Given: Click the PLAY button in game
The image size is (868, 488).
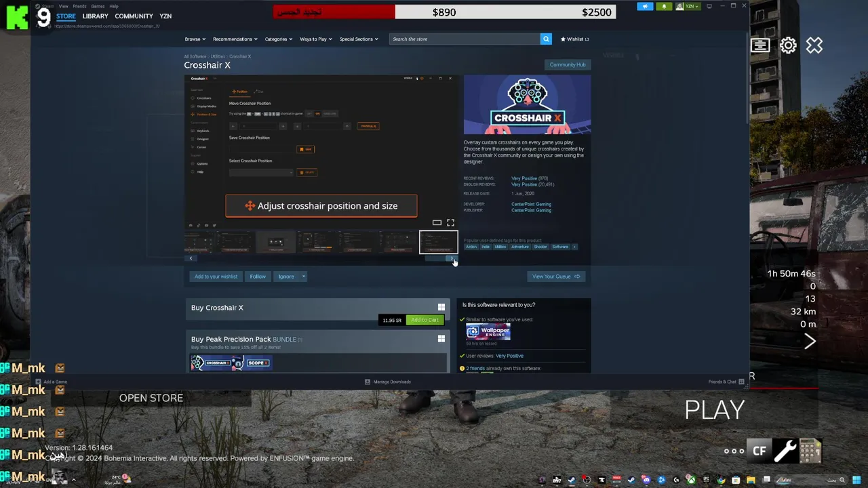Looking at the screenshot, I should pyautogui.click(x=715, y=409).
